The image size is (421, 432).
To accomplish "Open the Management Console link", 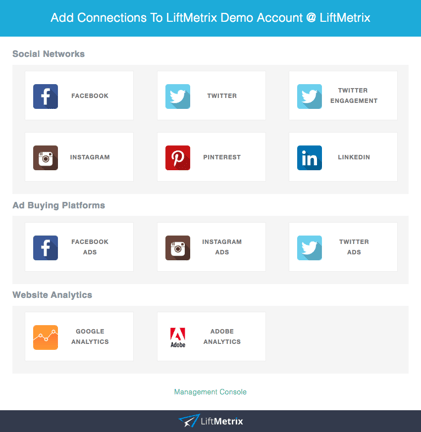I will click(x=210, y=392).
